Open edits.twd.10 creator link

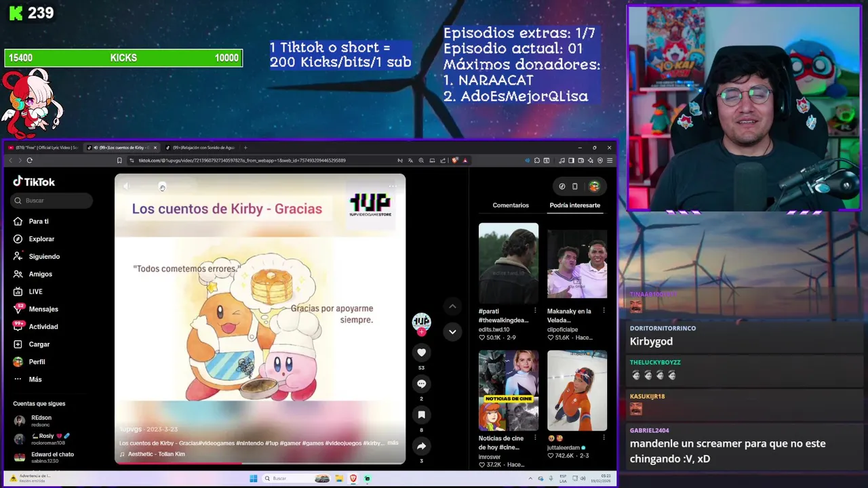(x=494, y=329)
